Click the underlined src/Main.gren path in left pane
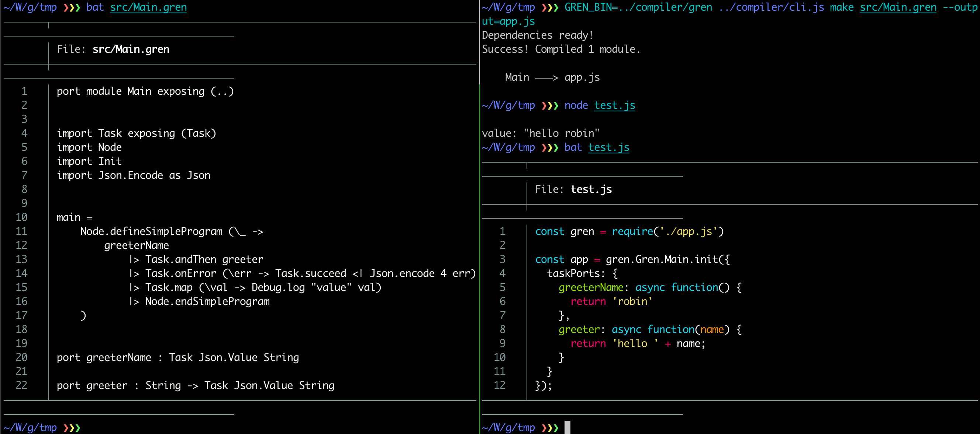The image size is (980, 434). (x=148, y=7)
